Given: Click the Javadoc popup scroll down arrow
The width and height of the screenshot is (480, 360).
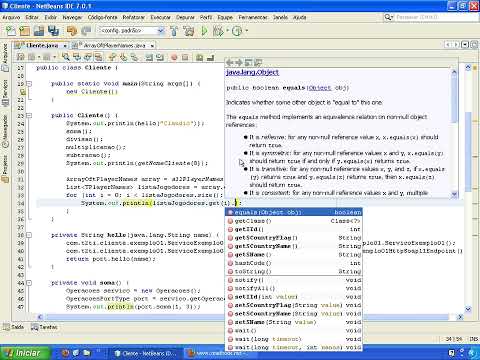Looking at the screenshot, I should click(x=454, y=194).
